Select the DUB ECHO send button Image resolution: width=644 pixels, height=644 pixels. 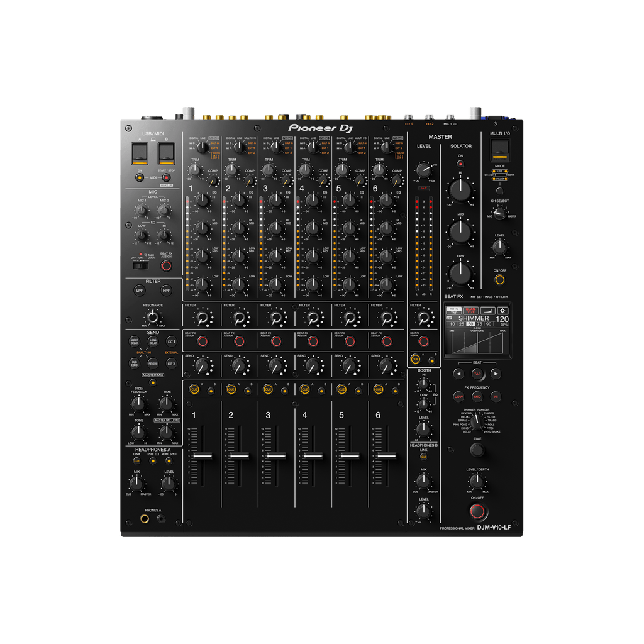[135, 364]
